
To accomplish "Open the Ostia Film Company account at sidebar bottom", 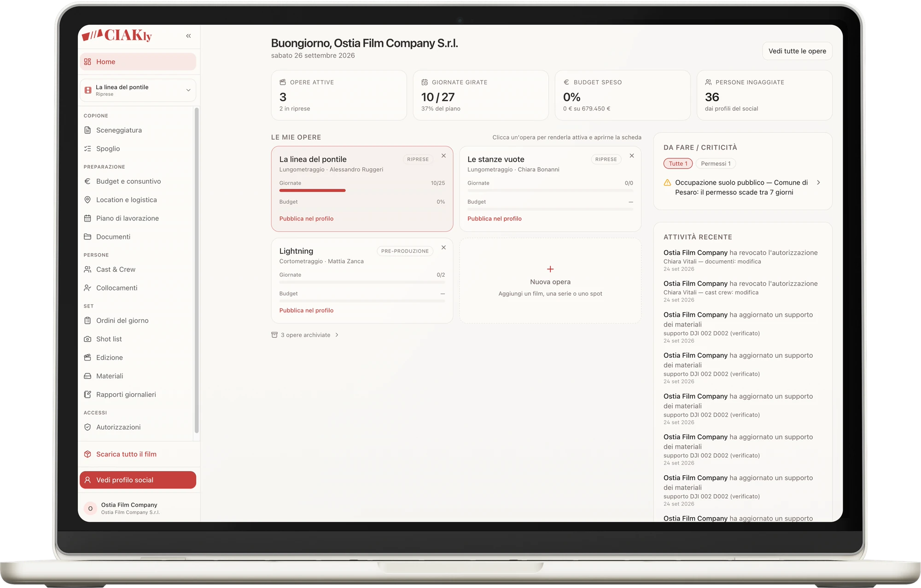I will point(139,508).
